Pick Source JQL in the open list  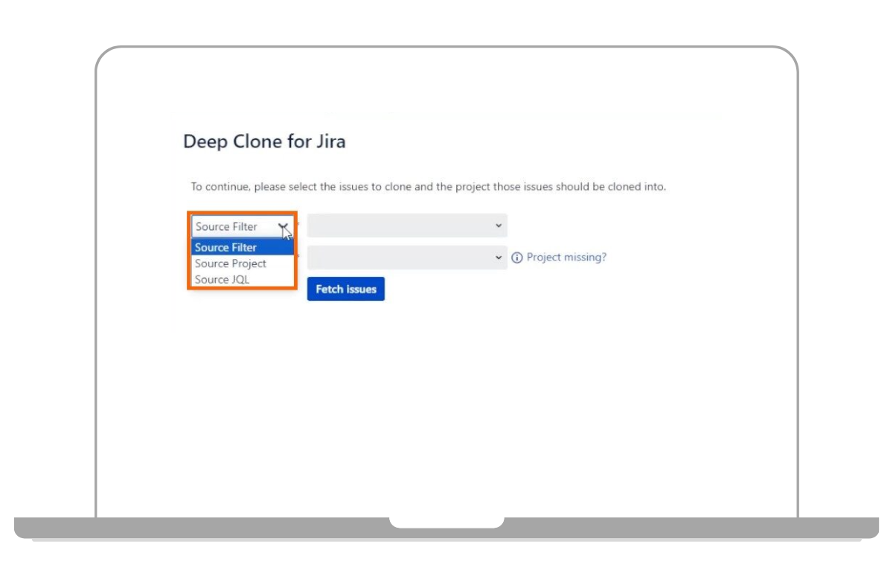pyautogui.click(x=223, y=280)
